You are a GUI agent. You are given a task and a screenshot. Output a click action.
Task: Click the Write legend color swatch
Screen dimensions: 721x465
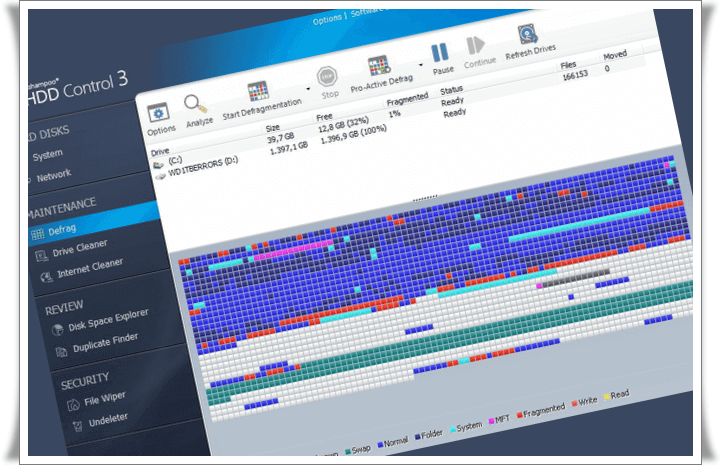574,403
